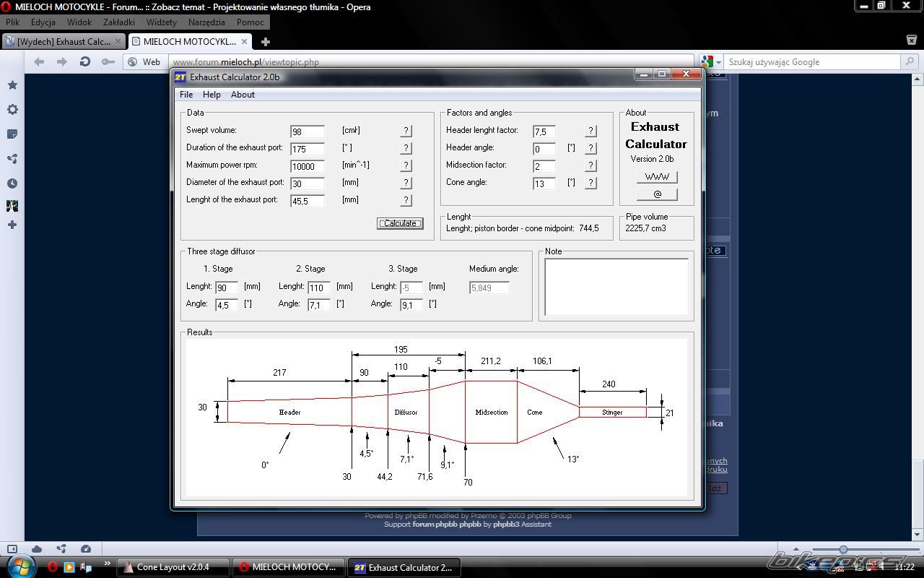Close the MIELOCH MOTOCYKLE tab
The width and height of the screenshot is (924, 578).
(x=244, y=42)
